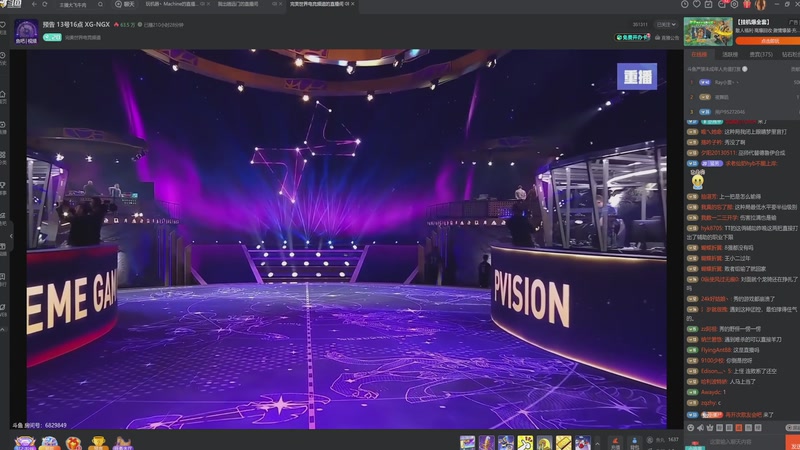Viewport: 800px width, 450px height.
Task: Click the 聊天 chat button in top bar
Action: pyautogui.click(x=125, y=4)
